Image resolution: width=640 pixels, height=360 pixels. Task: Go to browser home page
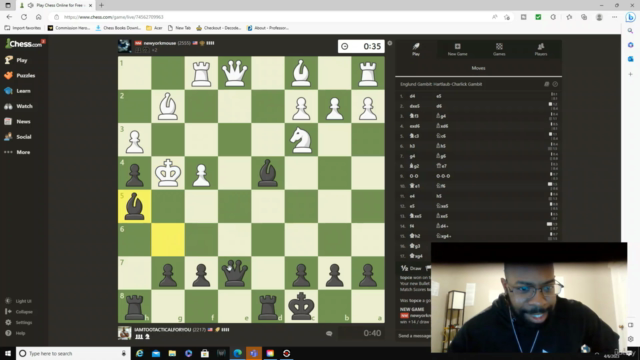(38, 17)
